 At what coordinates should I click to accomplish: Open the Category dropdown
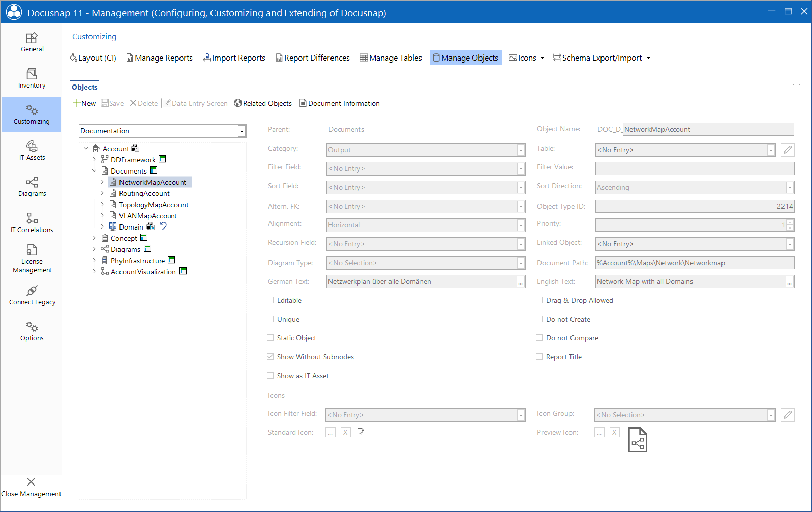click(521, 150)
